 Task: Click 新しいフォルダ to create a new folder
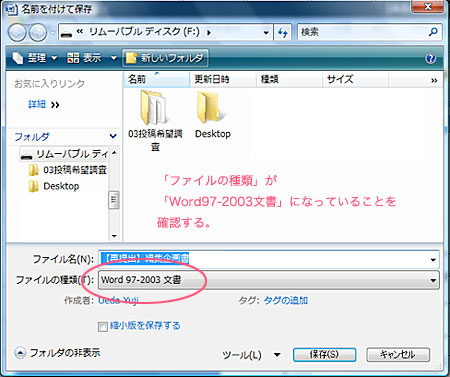pyautogui.click(x=166, y=58)
